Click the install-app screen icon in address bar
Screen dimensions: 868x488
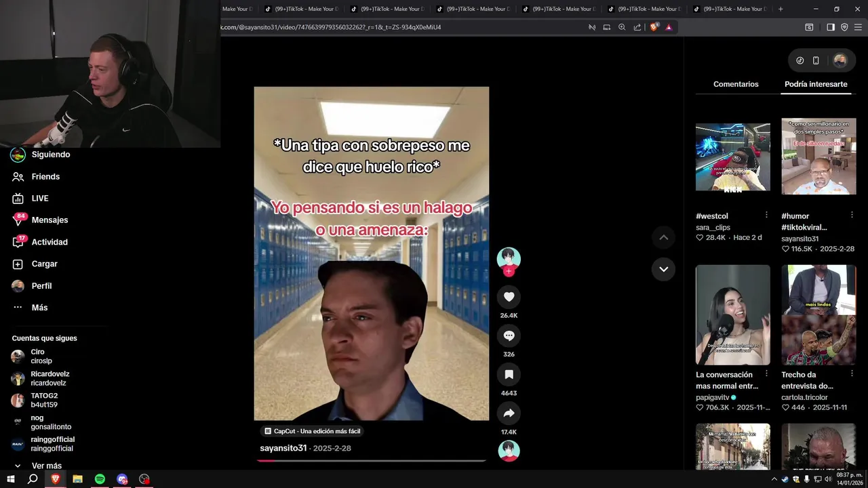click(x=607, y=27)
